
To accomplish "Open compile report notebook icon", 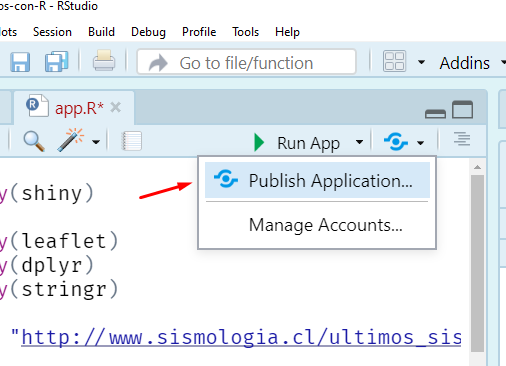I will [132, 141].
